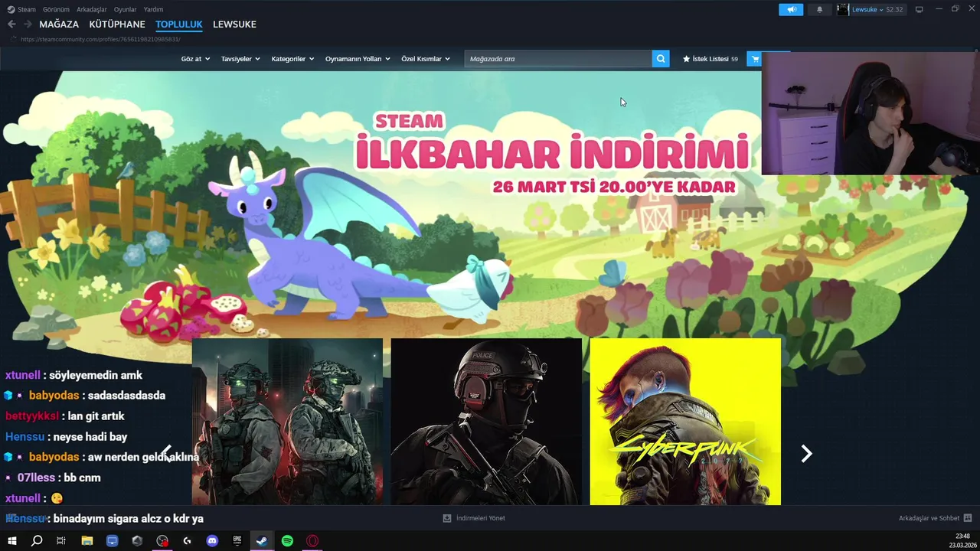Open Opera GX browser from the taskbar

point(312,540)
